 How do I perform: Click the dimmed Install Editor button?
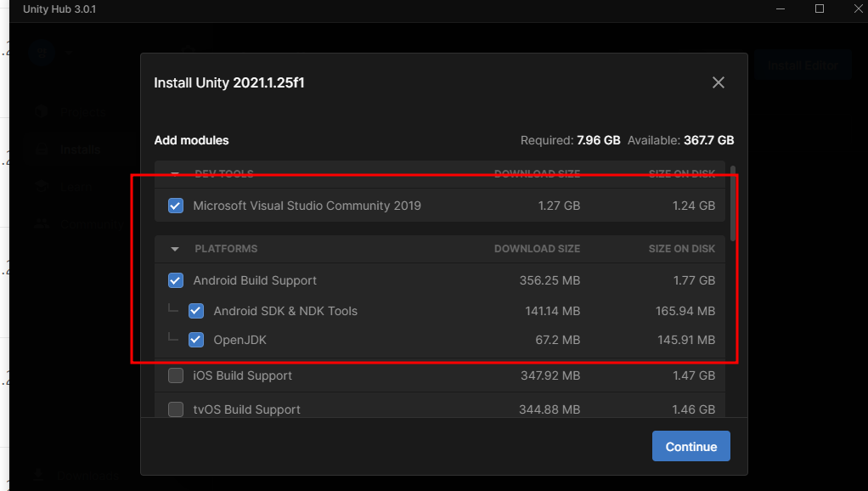tap(803, 65)
